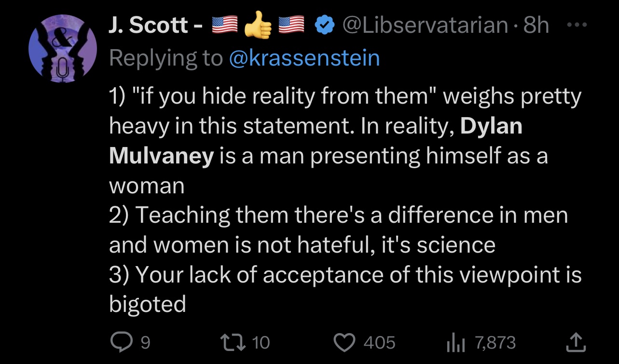The image size is (619, 364).
Task: Click the reply speech bubble icon
Action: point(120,342)
